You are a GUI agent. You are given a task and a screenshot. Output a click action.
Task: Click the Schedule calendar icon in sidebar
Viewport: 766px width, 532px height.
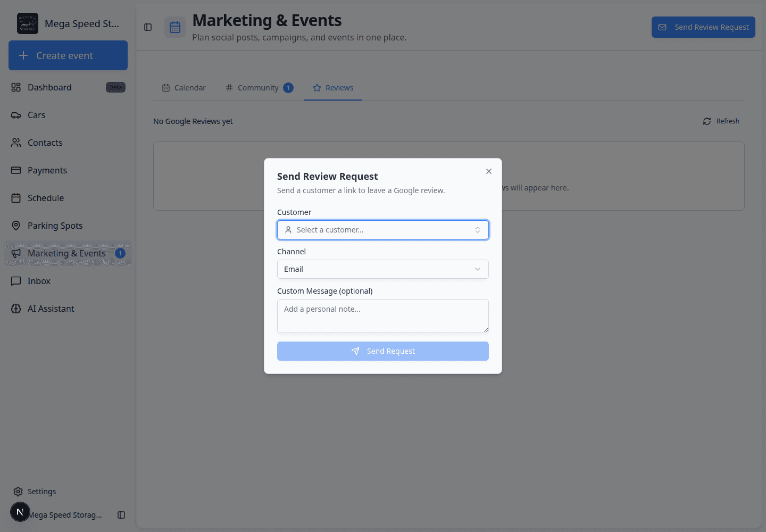(16, 198)
